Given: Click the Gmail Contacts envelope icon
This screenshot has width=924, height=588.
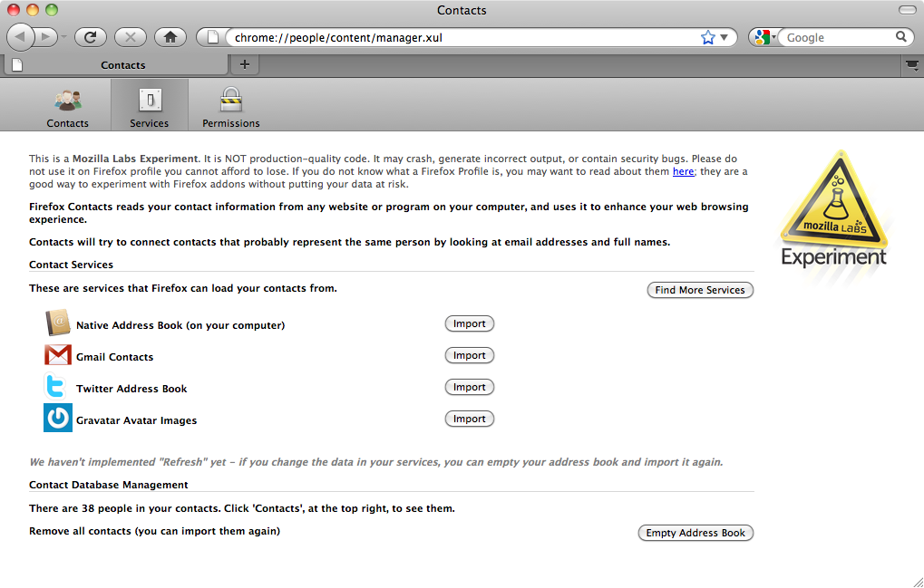Looking at the screenshot, I should (x=57, y=355).
